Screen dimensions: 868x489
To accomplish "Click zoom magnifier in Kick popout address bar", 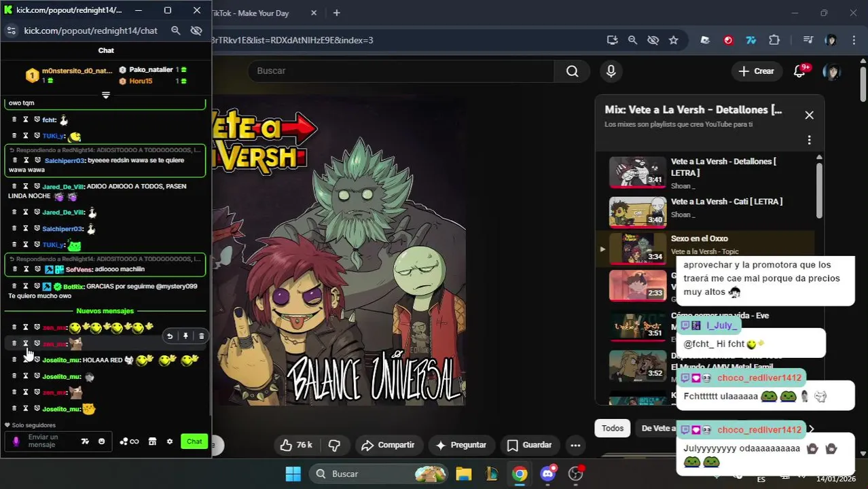I will [176, 31].
